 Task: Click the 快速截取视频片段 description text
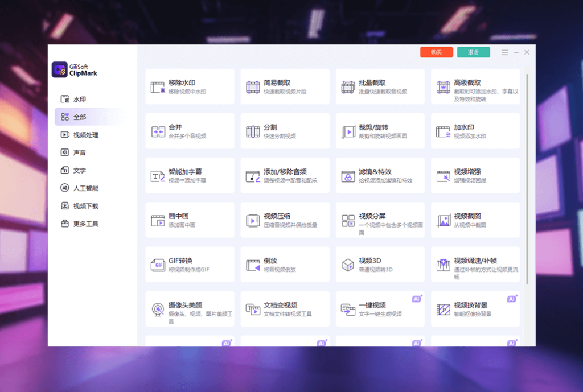pyautogui.click(x=285, y=92)
